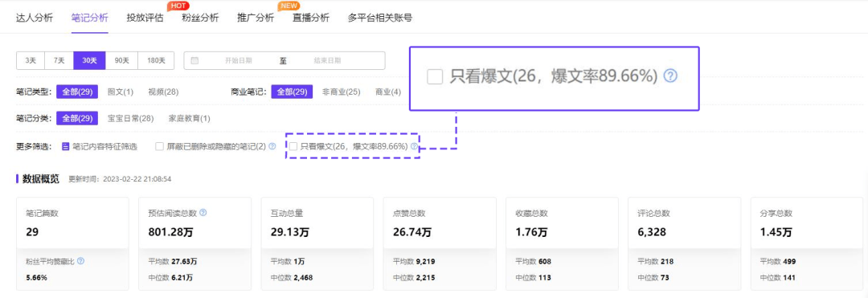Select the 90天 time range
The width and height of the screenshot is (868, 298).
pos(122,61)
